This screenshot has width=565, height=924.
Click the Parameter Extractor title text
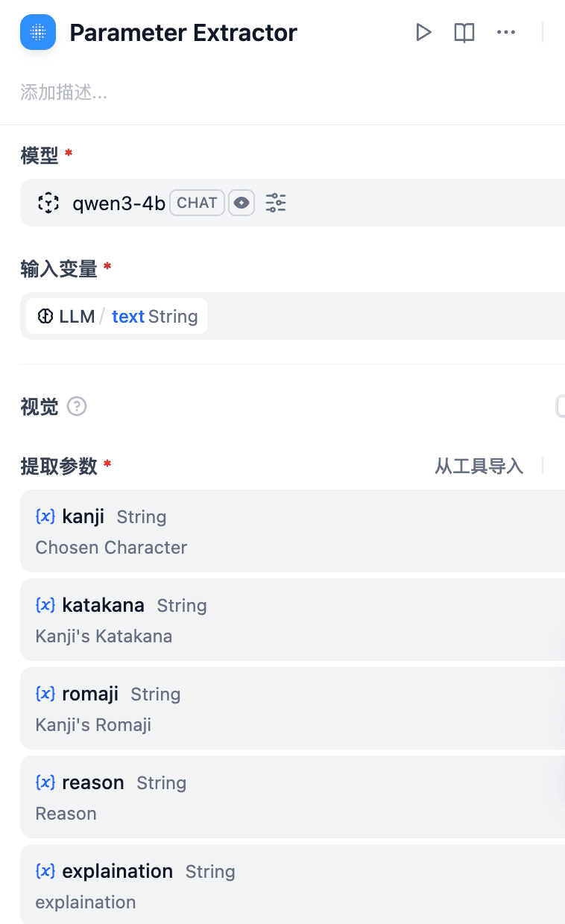tap(183, 33)
